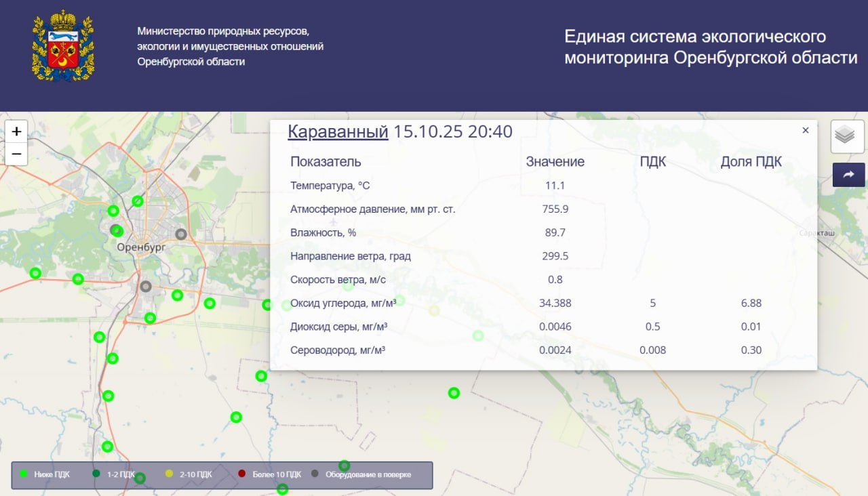Image resolution: width=868 pixels, height=496 pixels.
Task: Select the topmost green station marker
Action: pyautogui.click(x=138, y=201)
